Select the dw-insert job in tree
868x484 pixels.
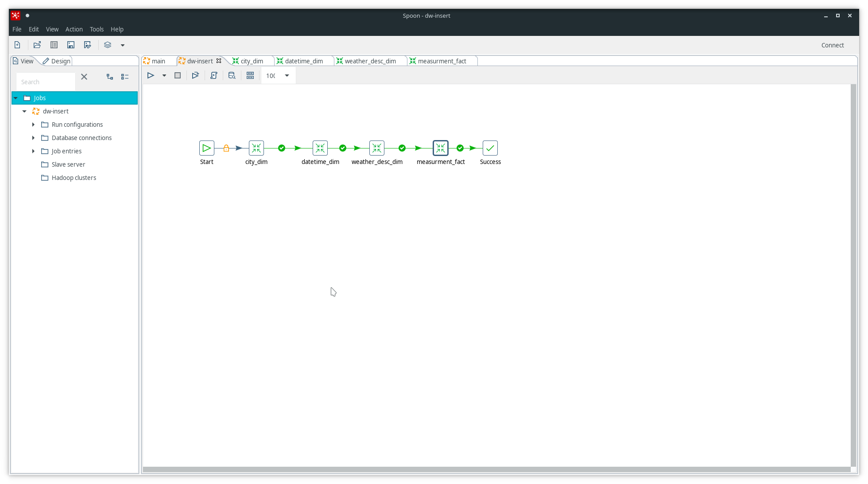coord(55,111)
